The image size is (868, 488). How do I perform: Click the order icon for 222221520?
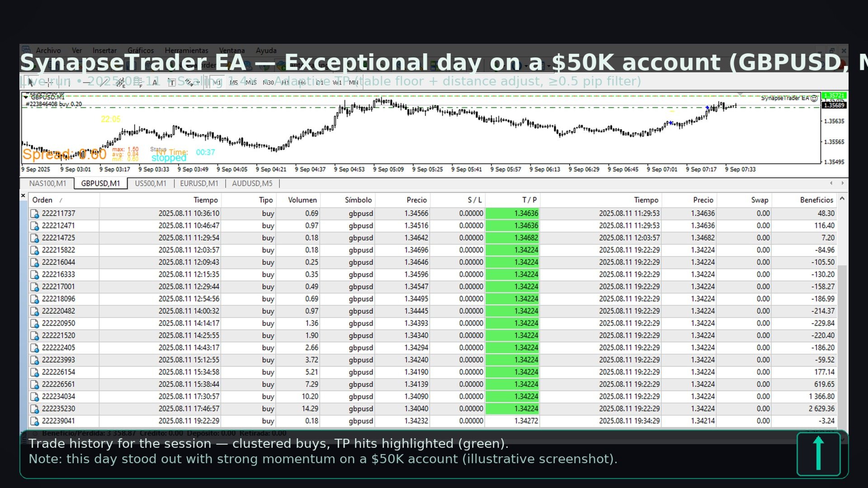[35, 336]
